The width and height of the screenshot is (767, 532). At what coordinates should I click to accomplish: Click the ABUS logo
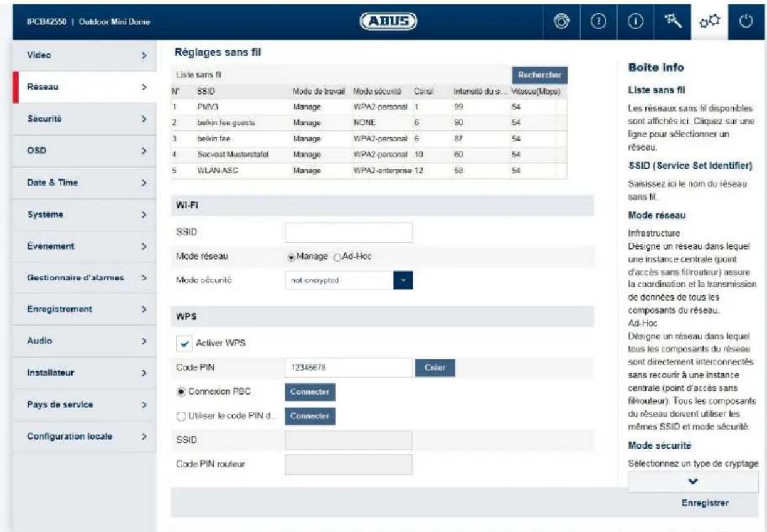(x=388, y=21)
